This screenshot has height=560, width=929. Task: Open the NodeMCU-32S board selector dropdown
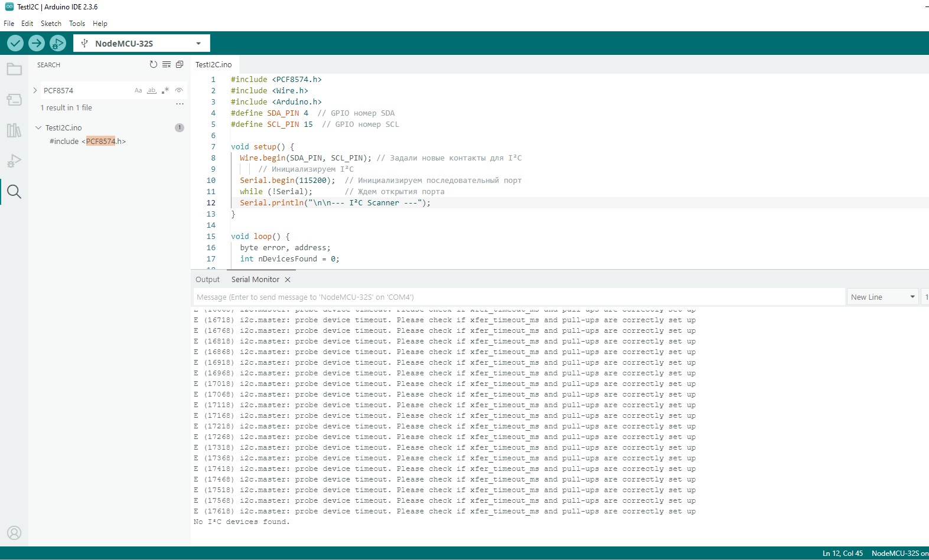pos(142,43)
